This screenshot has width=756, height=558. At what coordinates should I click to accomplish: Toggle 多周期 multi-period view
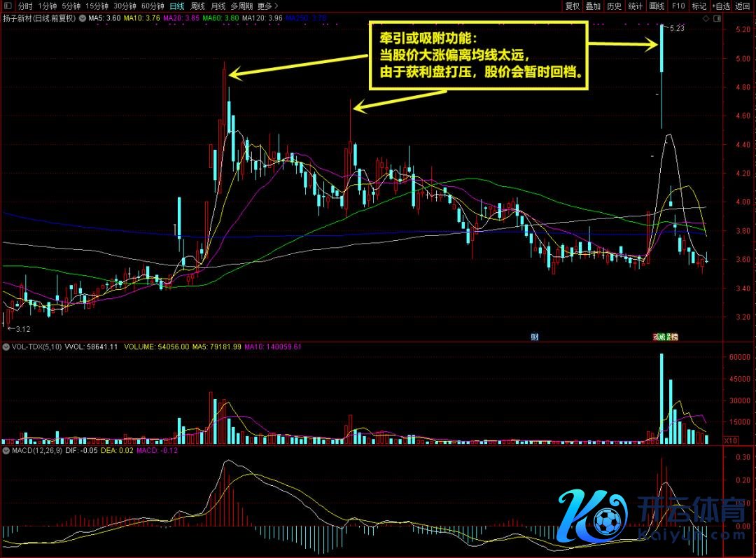coord(242,6)
